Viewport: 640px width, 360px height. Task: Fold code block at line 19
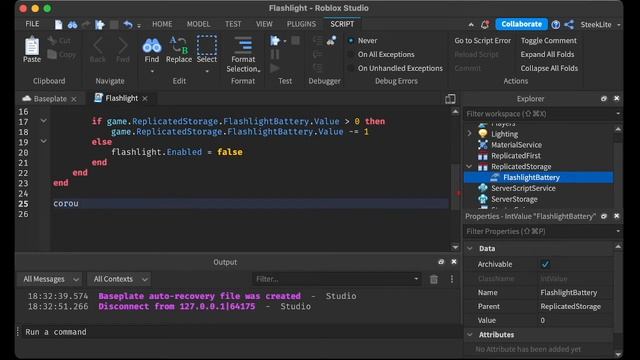click(43, 141)
